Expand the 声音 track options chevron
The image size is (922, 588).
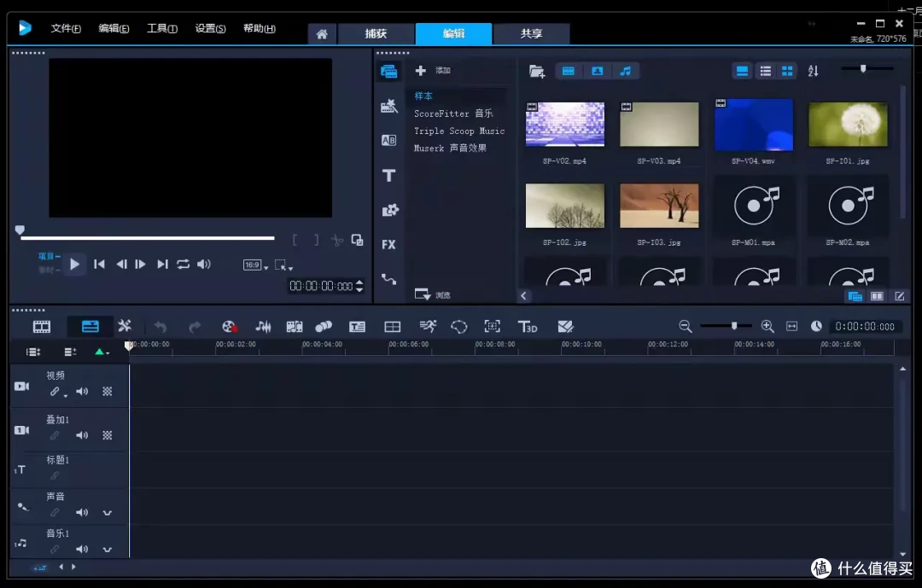[107, 513]
